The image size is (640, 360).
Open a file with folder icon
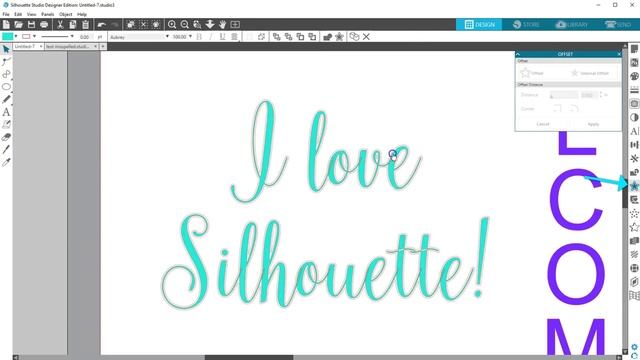[18, 24]
